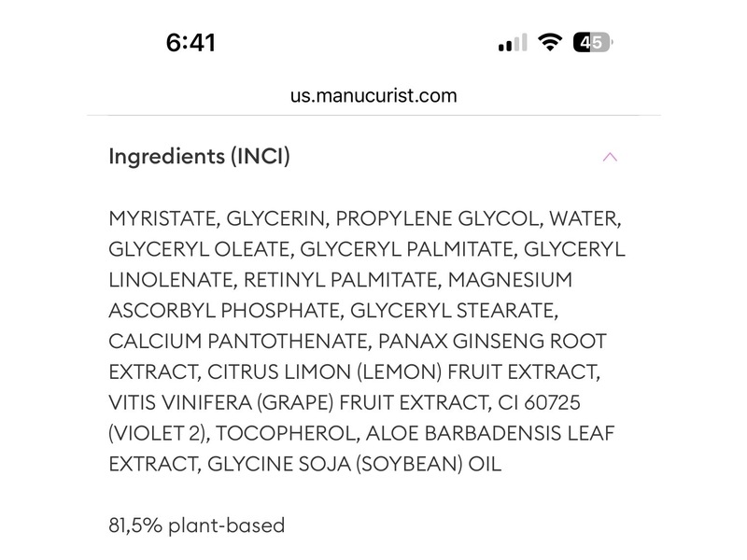This screenshot has height=560, width=747.
Task: Click the Ingredients (INCI) heading
Action: point(200,156)
